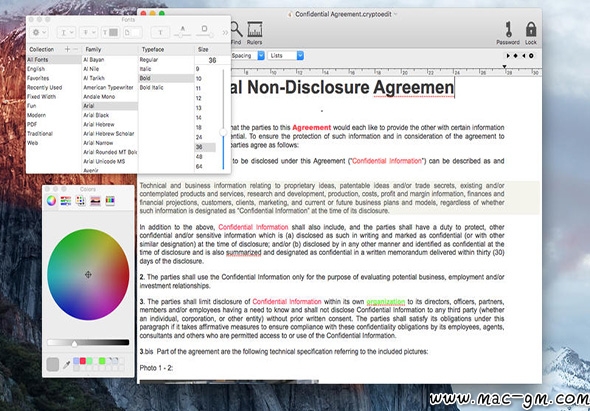Choose the Bold Italic typeface
Image resolution: width=590 pixels, height=411 pixels.
pyautogui.click(x=152, y=87)
